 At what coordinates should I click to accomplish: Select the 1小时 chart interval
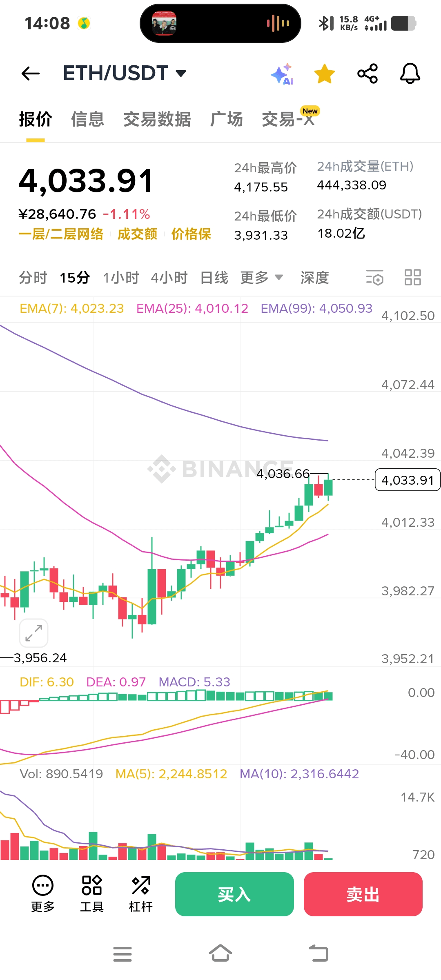point(121,278)
